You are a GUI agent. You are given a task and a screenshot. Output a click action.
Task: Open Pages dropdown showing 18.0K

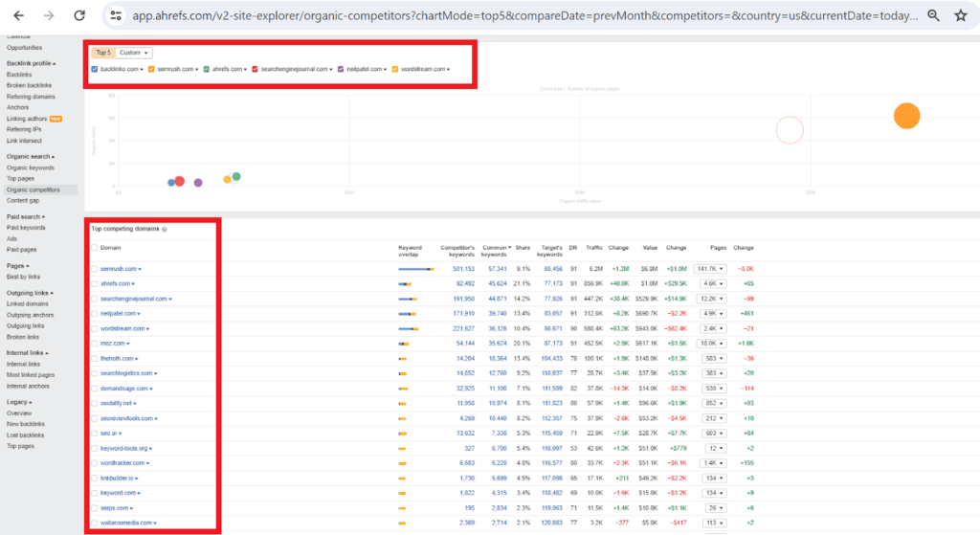(x=712, y=344)
